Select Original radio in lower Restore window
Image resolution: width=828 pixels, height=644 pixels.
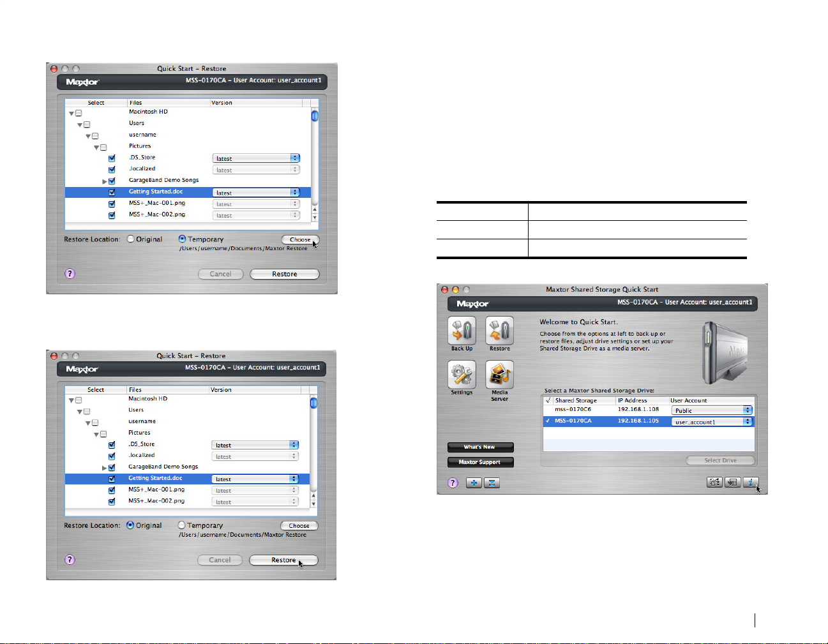(x=130, y=525)
